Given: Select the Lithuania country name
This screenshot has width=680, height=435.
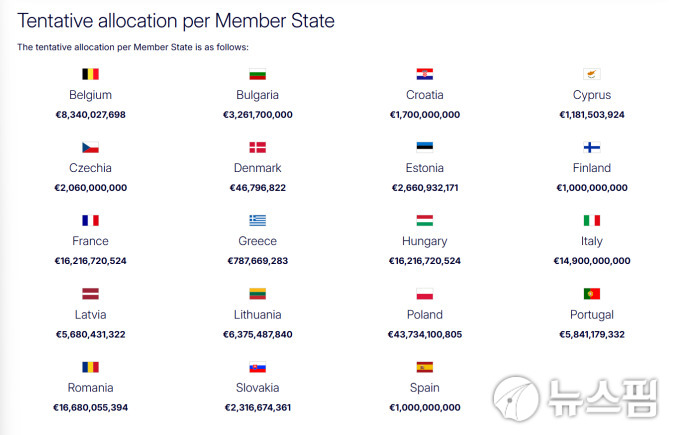Looking at the screenshot, I should (258, 314).
